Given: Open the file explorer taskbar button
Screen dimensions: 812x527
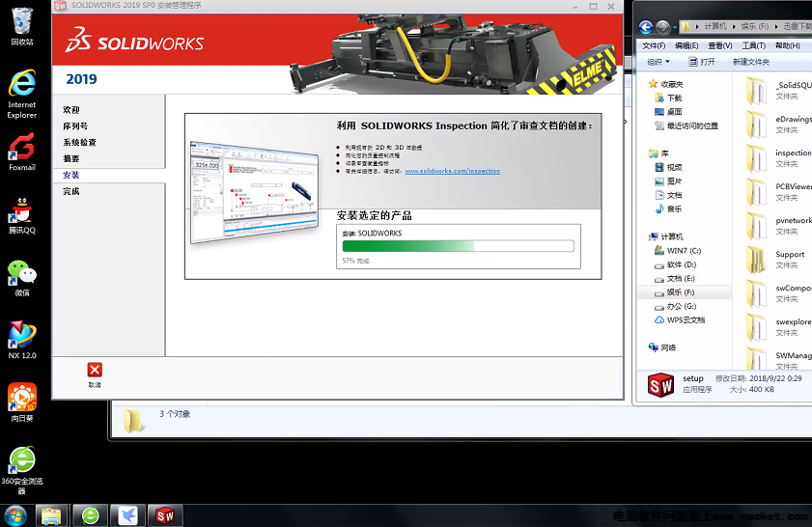Looking at the screenshot, I should point(51,515).
